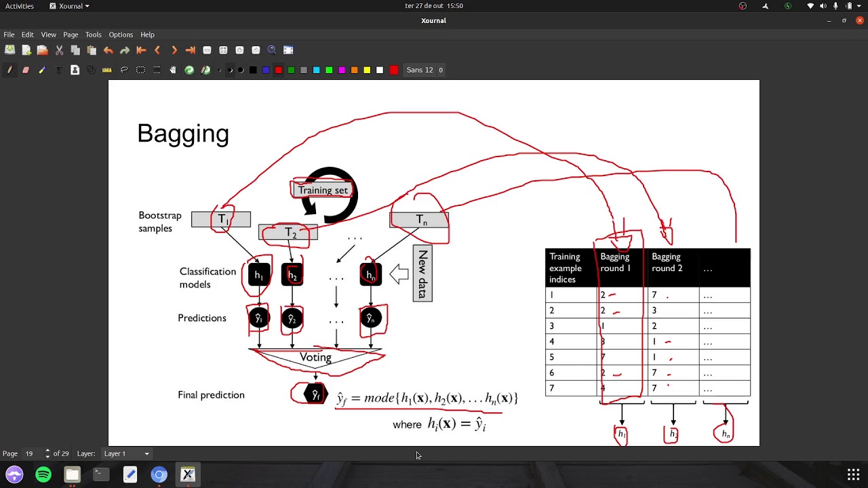Undo the last stroke with the Undo arrow

108,50
